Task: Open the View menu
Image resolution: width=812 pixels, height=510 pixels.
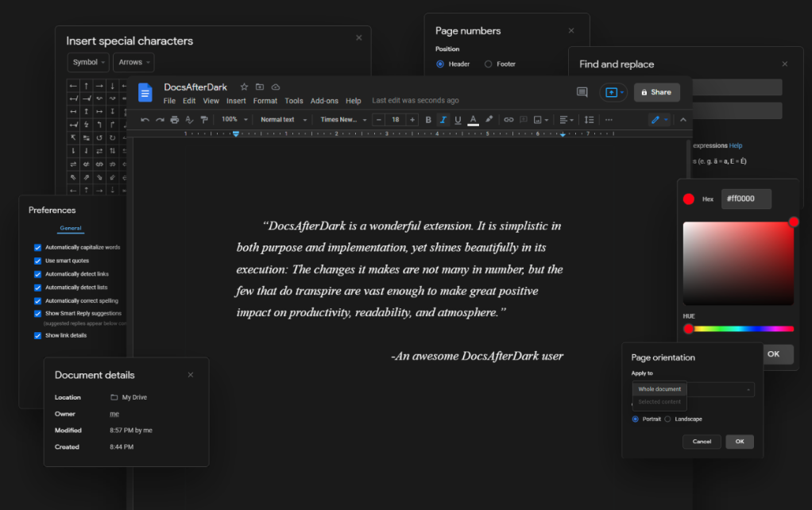Action: click(211, 101)
